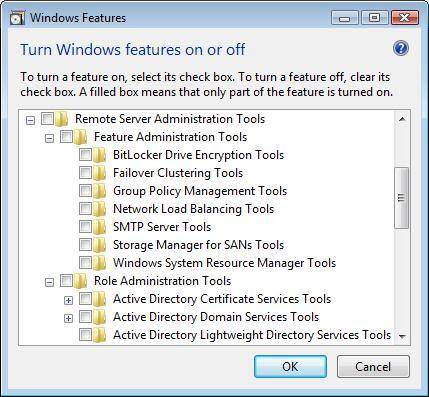This screenshot has height=397, width=429.
Task: Click the Remote Server Administration Tools folder icon
Action: [62, 119]
